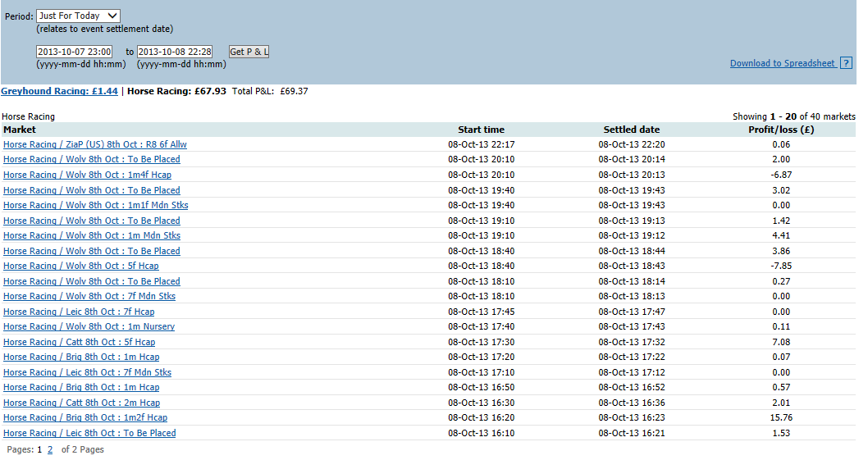This screenshot has width=868, height=460.
Task: Click start time 08-Oct-13 17:30
Action: pyautogui.click(x=481, y=343)
